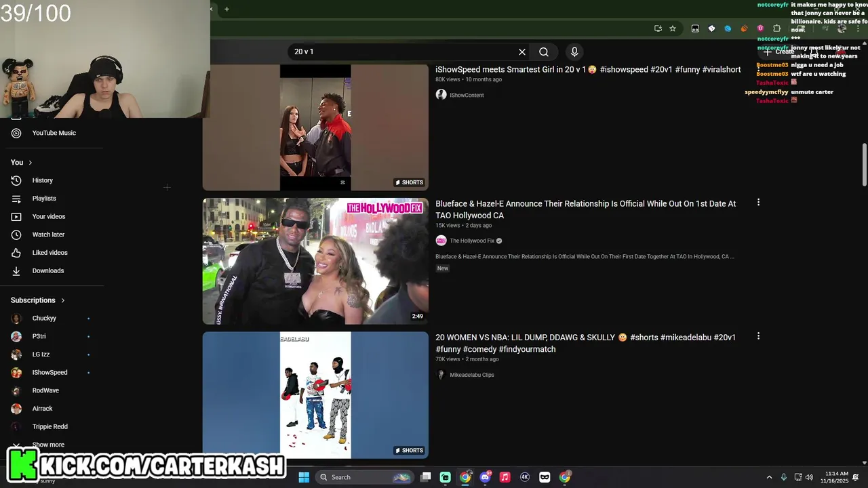The height and width of the screenshot is (488, 868).
Task: Open the orange extension icon
Action: pyautogui.click(x=744, y=28)
